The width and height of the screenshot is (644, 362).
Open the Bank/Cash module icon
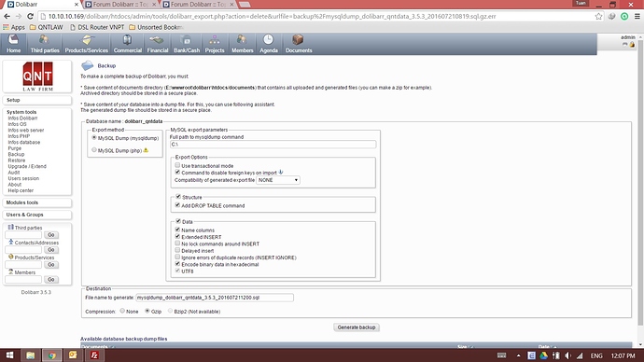coord(186,40)
